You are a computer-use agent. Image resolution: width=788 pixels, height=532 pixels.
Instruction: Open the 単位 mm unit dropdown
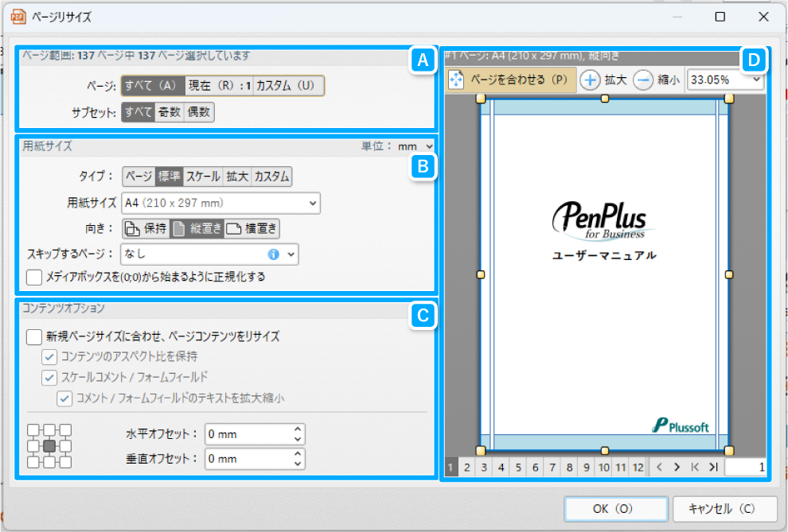(x=415, y=146)
